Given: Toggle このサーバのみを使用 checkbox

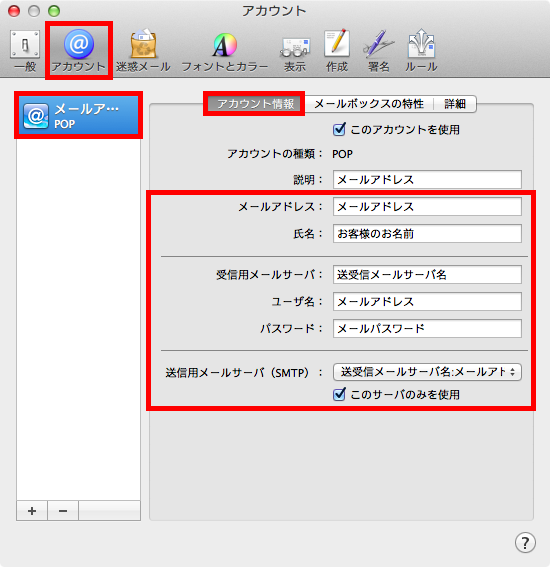Looking at the screenshot, I should point(339,394).
